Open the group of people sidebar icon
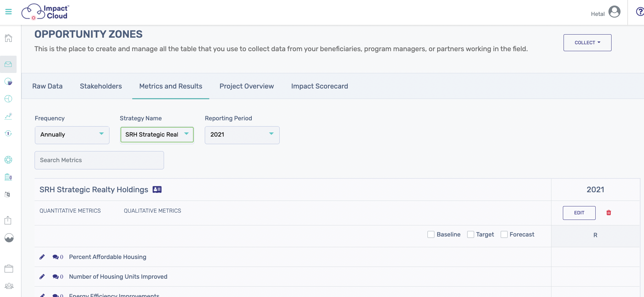The height and width of the screenshot is (297, 644). pos(9,286)
